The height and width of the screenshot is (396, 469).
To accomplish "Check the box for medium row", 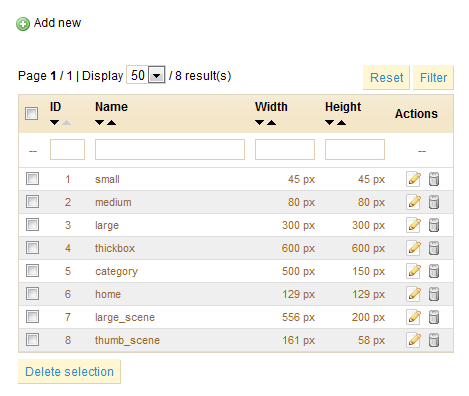I will coord(32,201).
